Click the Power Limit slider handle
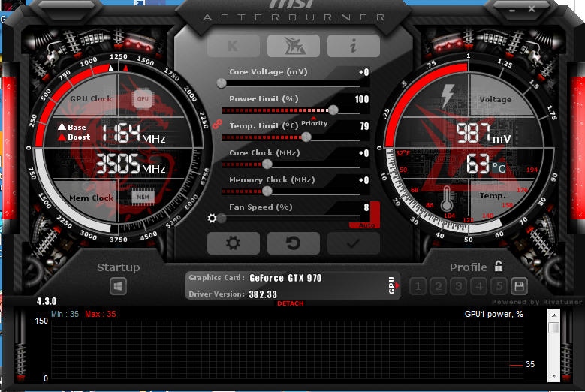585x392 pixels. click(333, 110)
